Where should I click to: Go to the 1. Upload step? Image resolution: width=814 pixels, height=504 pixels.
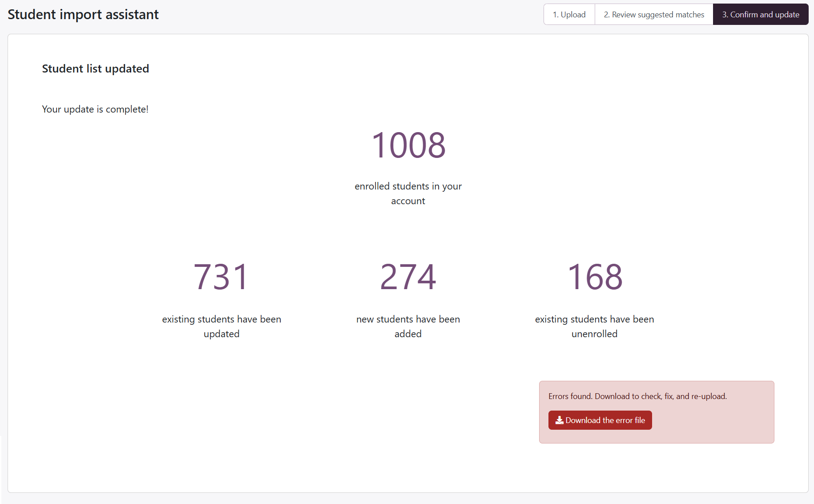point(569,14)
